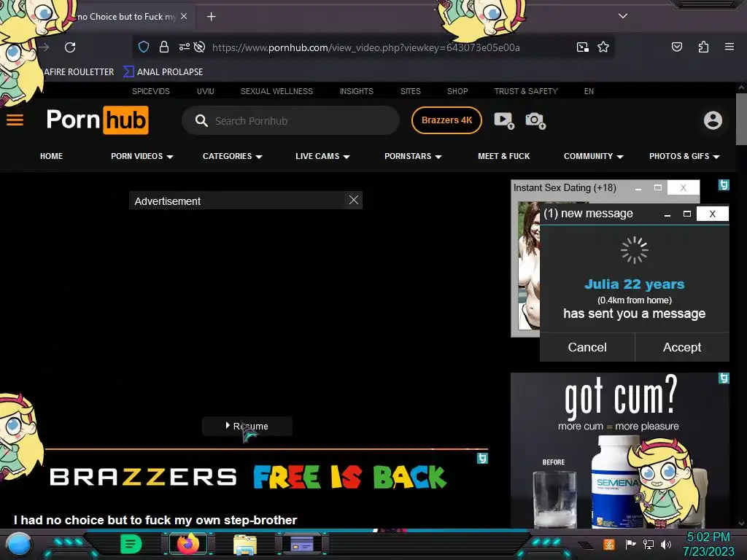The height and width of the screenshot is (560, 747).
Task: Click the padlock site security icon
Action: tap(164, 47)
